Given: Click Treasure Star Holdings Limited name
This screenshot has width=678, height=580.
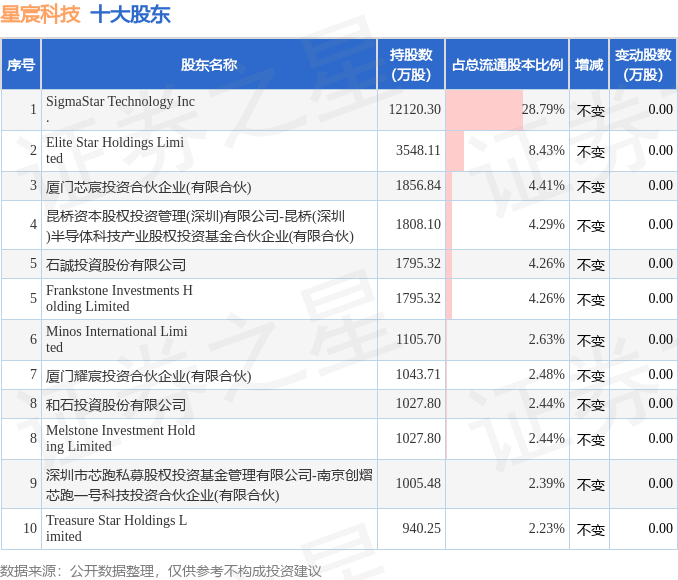Looking at the screenshot, I should [116, 528].
